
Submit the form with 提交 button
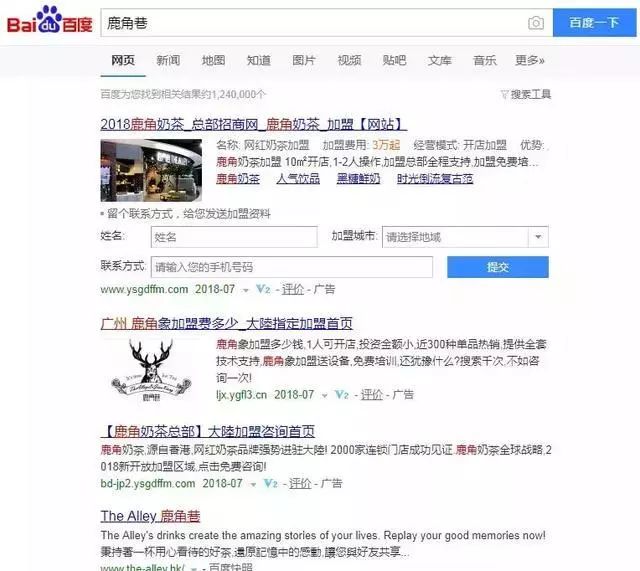click(498, 267)
